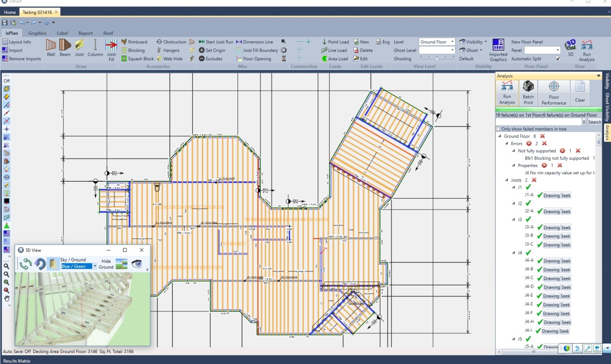This screenshot has width=611, height=364.
Task: Choose the Joist Fill tool
Action: coord(111,50)
